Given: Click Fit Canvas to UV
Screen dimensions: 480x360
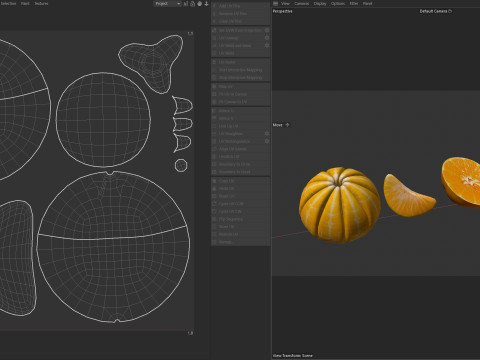Looking at the screenshot, I should [233, 102].
